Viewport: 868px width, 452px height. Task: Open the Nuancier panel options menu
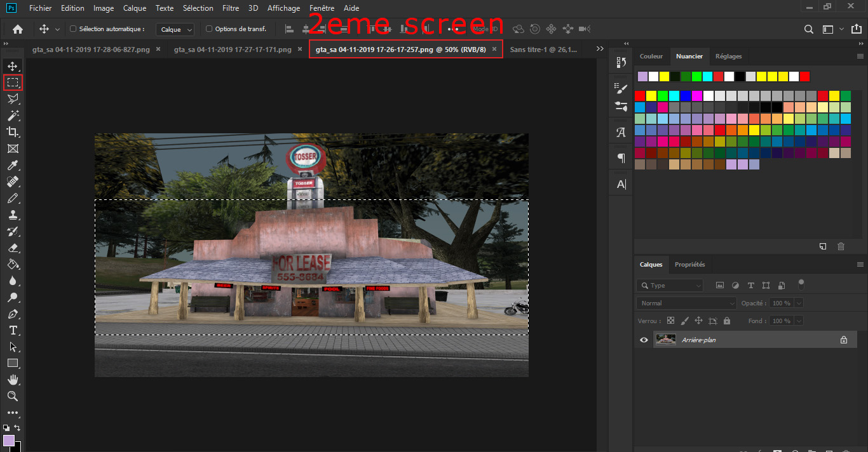pyautogui.click(x=860, y=56)
